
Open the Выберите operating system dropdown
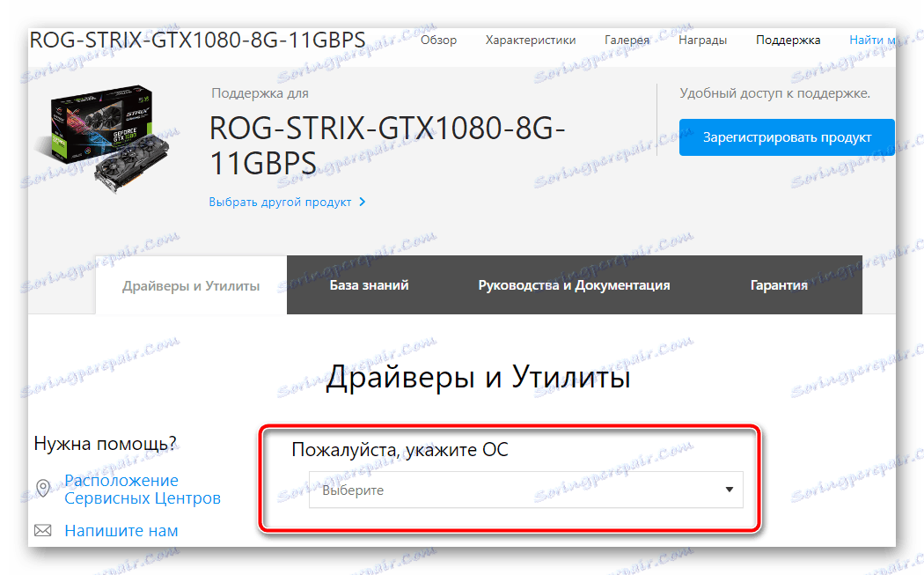(526, 490)
